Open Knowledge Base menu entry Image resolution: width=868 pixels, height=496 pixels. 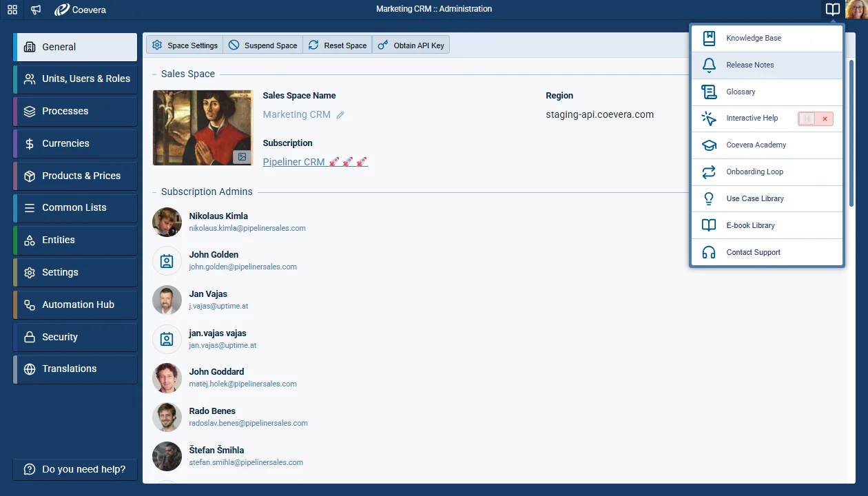click(x=767, y=39)
